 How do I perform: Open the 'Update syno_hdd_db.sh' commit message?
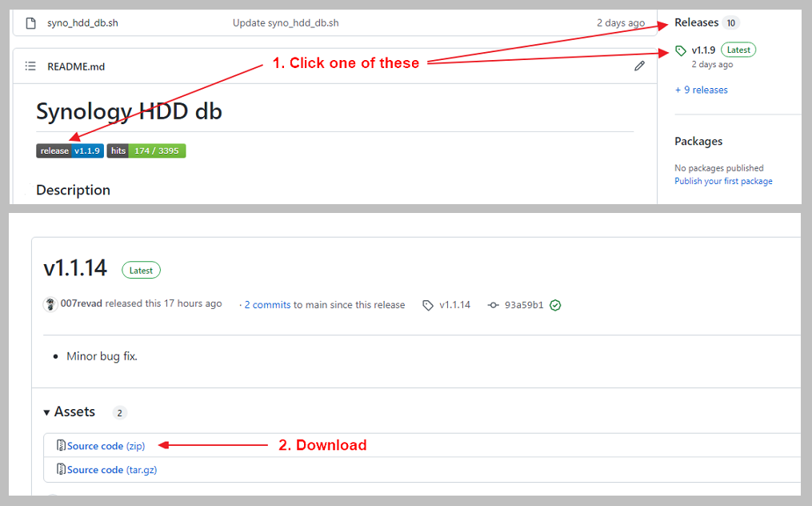point(286,23)
